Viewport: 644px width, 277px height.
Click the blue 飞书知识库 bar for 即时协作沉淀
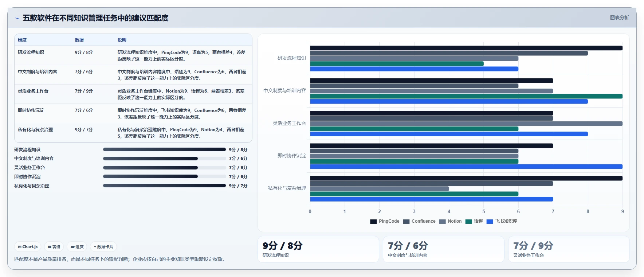point(466,167)
